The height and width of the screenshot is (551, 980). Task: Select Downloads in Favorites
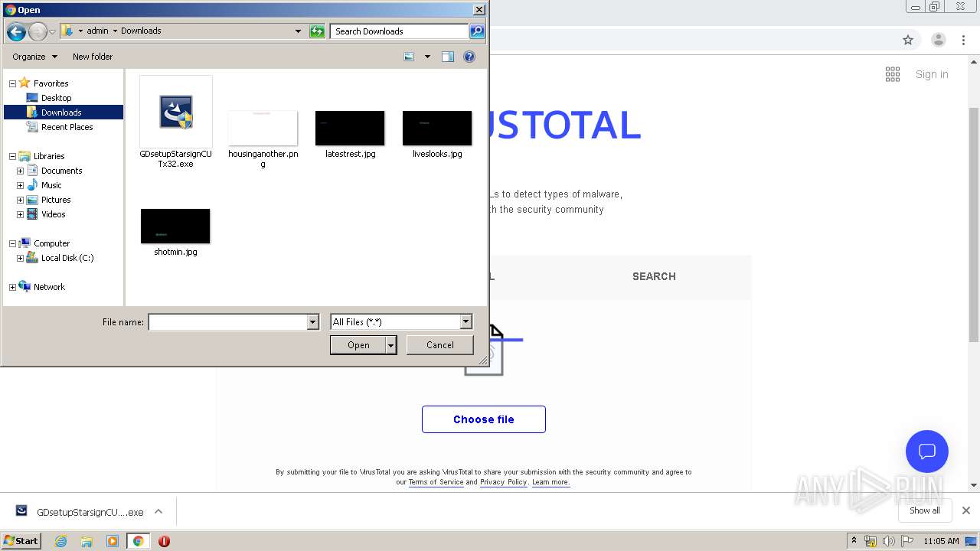pos(61,112)
